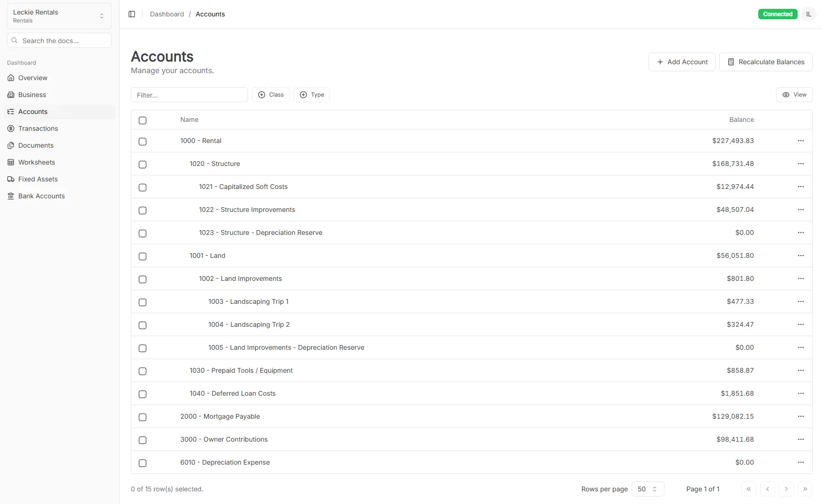Click the Add Account button
822x504 pixels.
click(682, 61)
